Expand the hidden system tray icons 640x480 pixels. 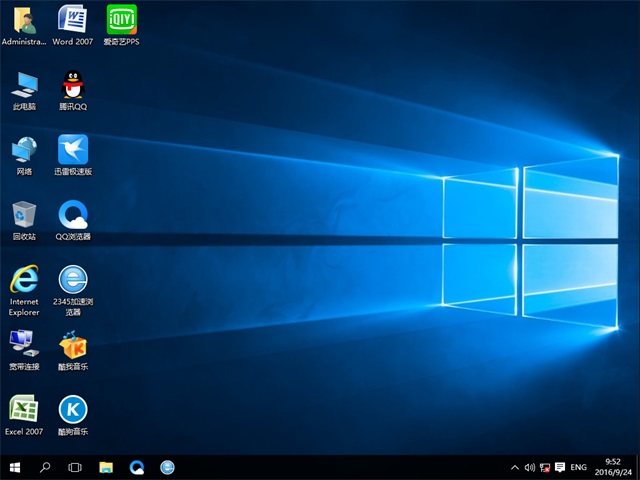pyautogui.click(x=515, y=467)
